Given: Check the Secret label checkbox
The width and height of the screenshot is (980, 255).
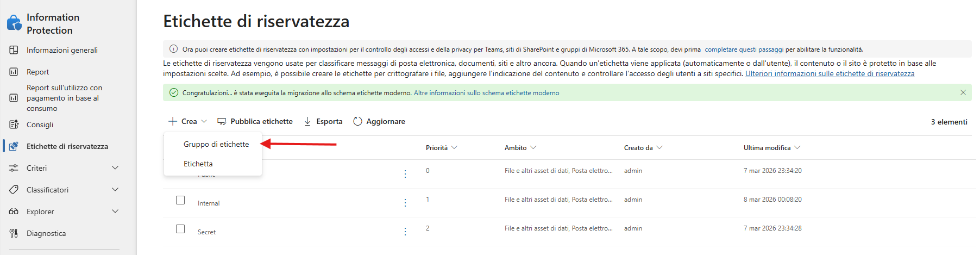Looking at the screenshot, I should (x=180, y=229).
